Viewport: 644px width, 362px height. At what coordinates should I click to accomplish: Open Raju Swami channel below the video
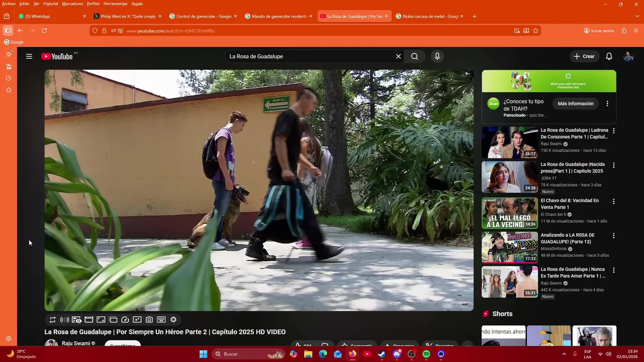point(75,343)
